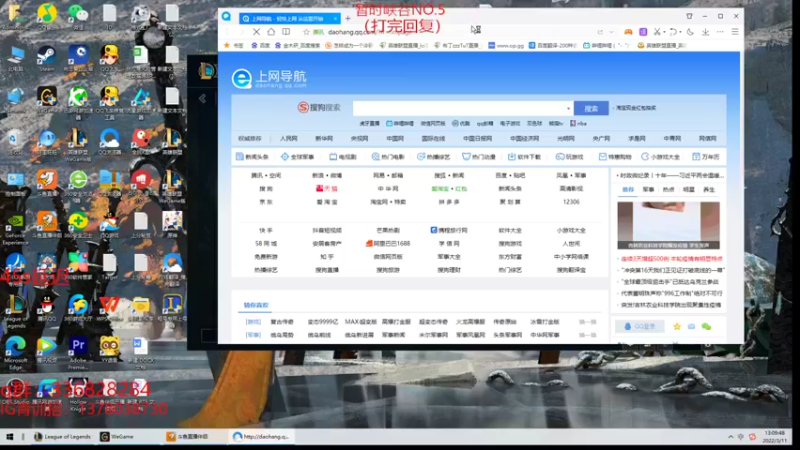800x450 pixels.
Task: Expand search box suggestion dropdown
Action: coord(568,108)
